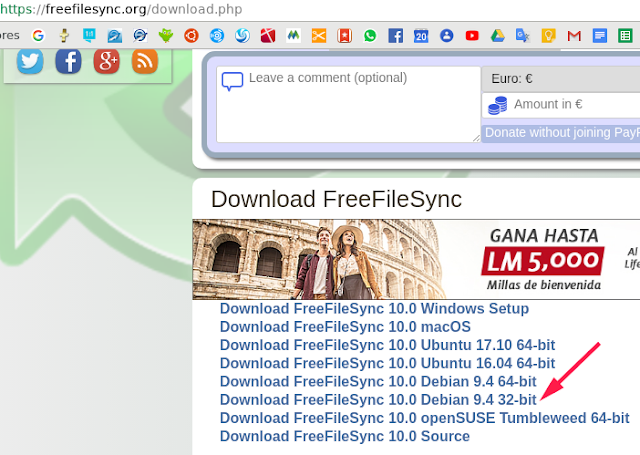Open the blue Skype-style bookmark icon
Viewport: 640px width, 455px height.
[115, 36]
